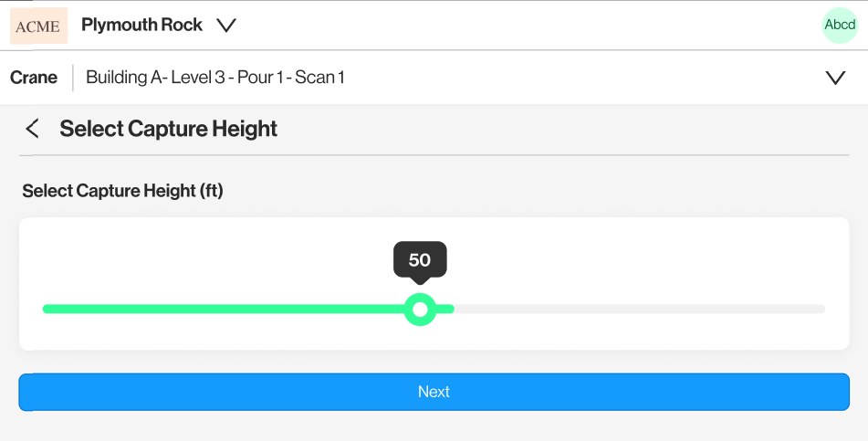Open the Abcd user avatar
The width and height of the screenshot is (868, 441).
(840, 26)
